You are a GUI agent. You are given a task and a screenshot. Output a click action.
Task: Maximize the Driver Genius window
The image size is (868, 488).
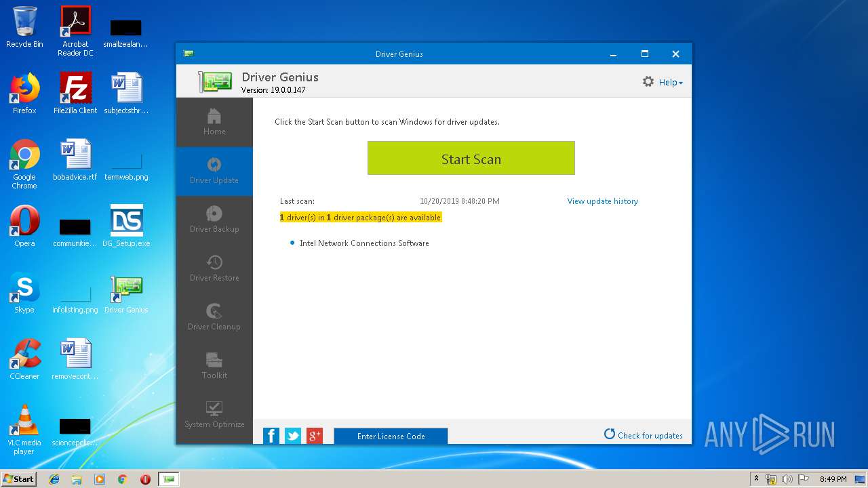click(645, 54)
